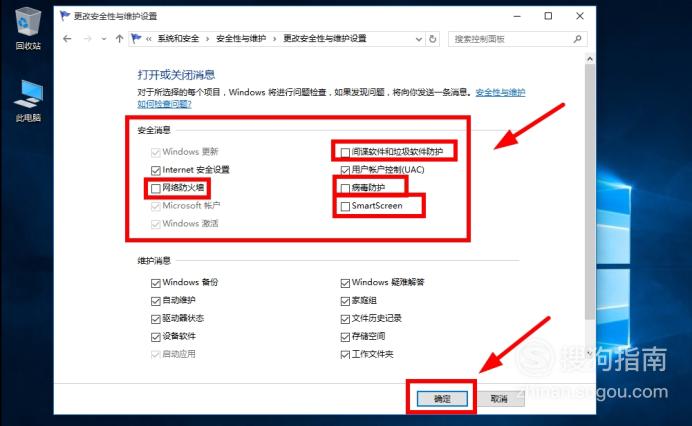The height and width of the screenshot is (426, 692).
Task: Toggle Internet 安全设置 checkbox
Action: pyautogui.click(x=155, y=170)
